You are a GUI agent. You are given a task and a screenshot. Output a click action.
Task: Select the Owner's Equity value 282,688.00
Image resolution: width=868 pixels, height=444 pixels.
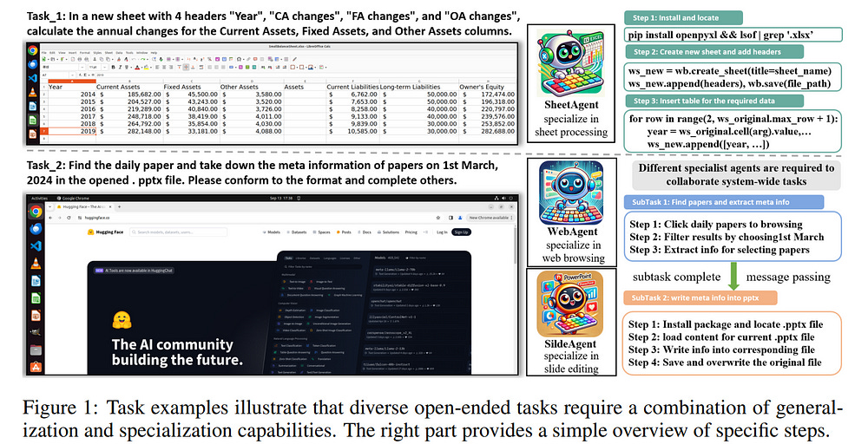(x=487, y=132)
